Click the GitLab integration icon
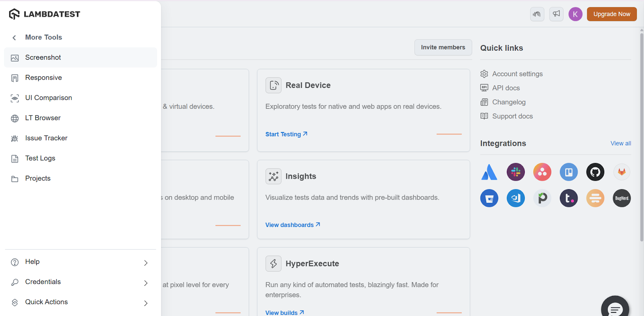The width and height of the screenshot is (644, 316). 621,172
